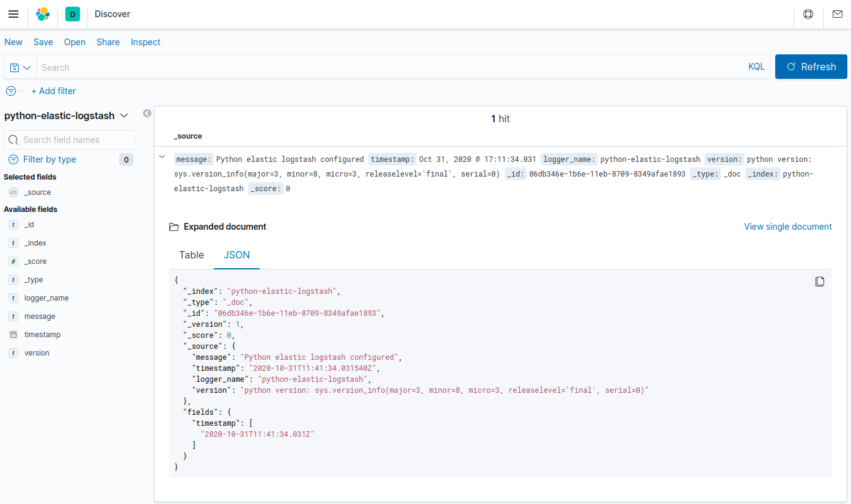Click the JSON "_id" value line
This screenshot has width=851, height=504.
[283, 313]
